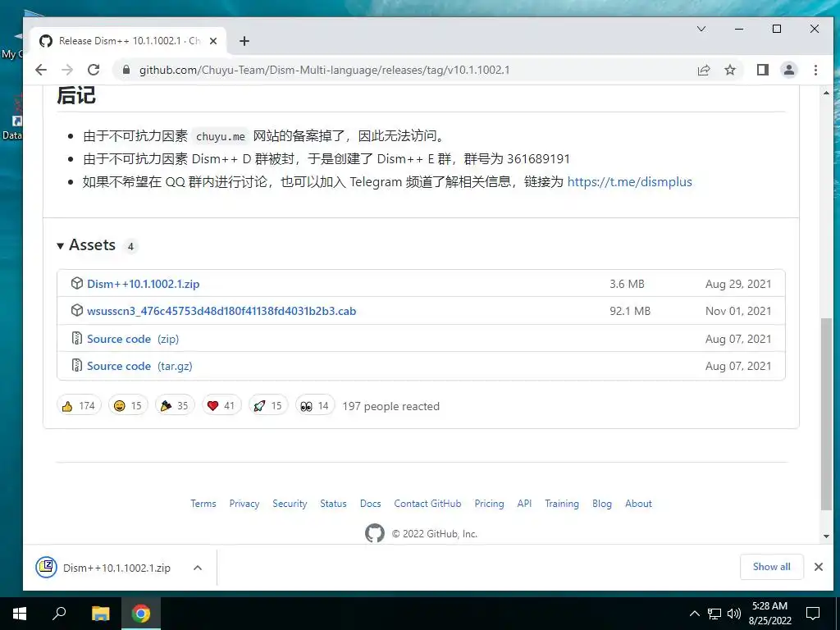This screenshot has height=630, width=840.
Task: Open the notification center icon
Action: click(x=813, y=614)
